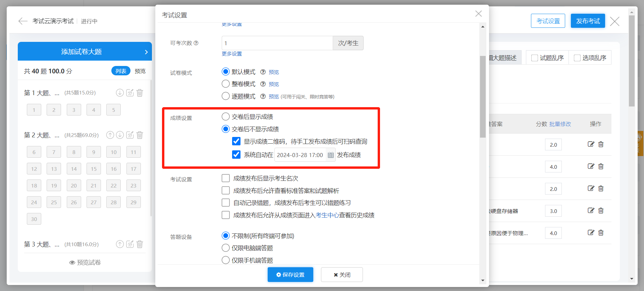Check the 试题乱序 option

coord(535,58)
